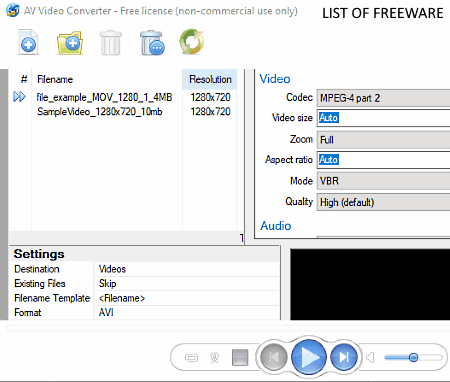Open the Quality dropdown High (default)

tap(383, 202)
